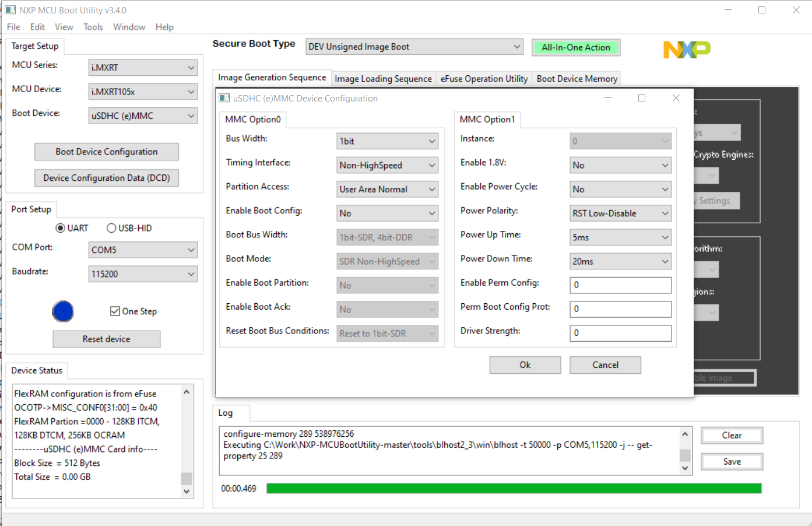
Task: Open the Edit menu
Action: coord(37,27)
